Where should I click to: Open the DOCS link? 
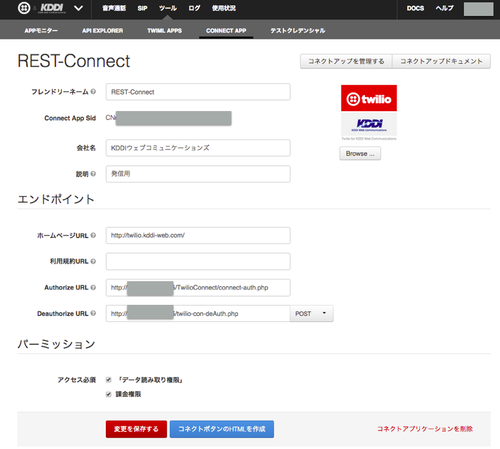click(415, 8)
